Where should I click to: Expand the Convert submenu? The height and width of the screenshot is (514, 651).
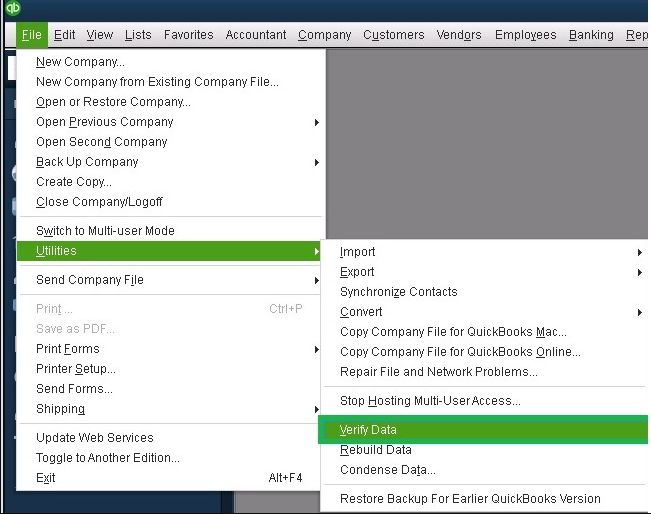485,312
